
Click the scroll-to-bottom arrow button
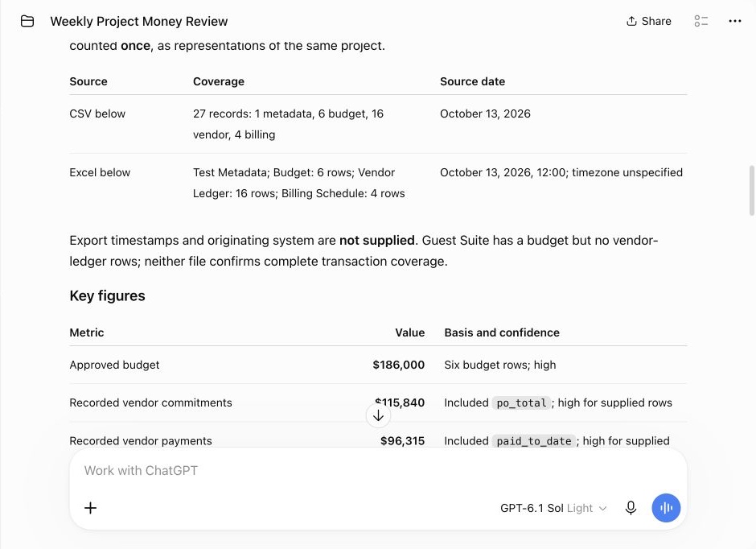click(379, 415)
